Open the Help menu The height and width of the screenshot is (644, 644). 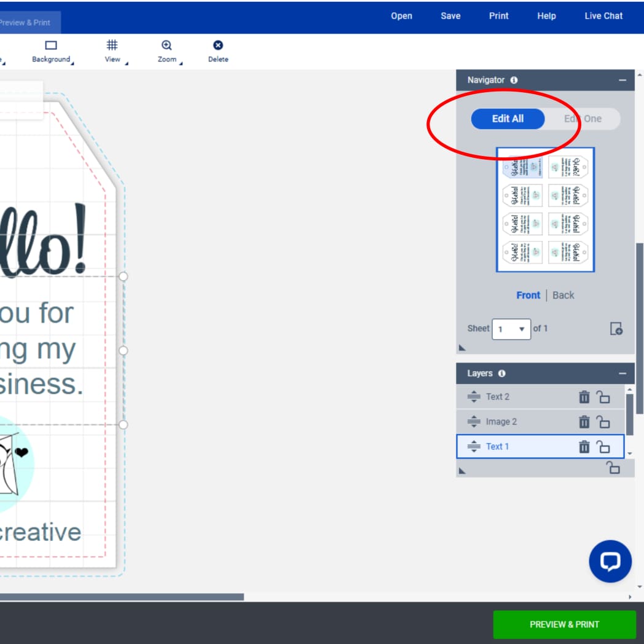tap(546, 16)
